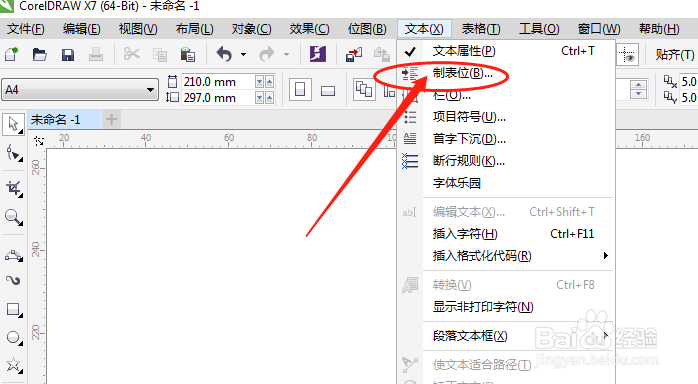This screenshot has height=384, width=698.
Task: Click the Cut scissors icon
Action: click(131, 55)
